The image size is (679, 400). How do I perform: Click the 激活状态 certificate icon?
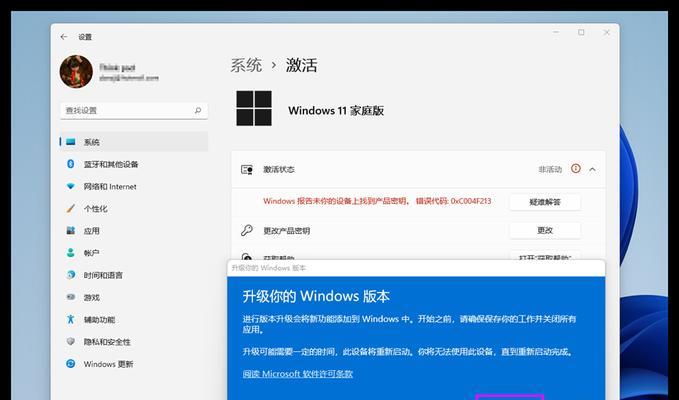pyautogui.click(x=247, y=170)
